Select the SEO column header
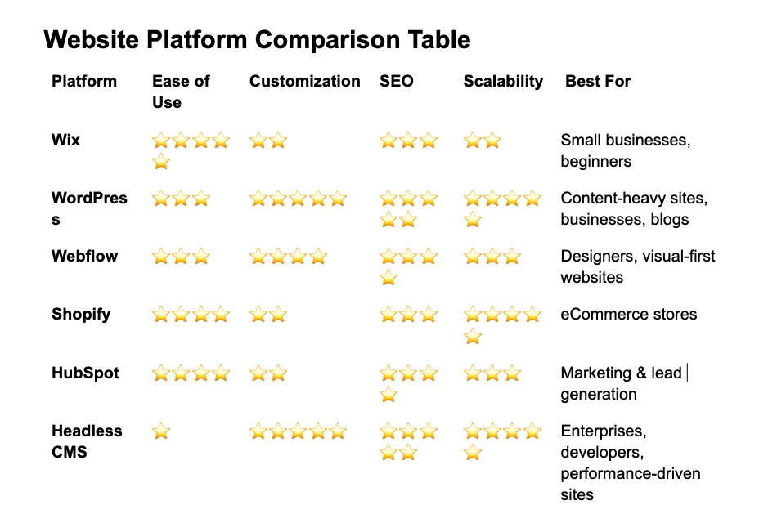 pyautogui.click(x=396, y=81)
